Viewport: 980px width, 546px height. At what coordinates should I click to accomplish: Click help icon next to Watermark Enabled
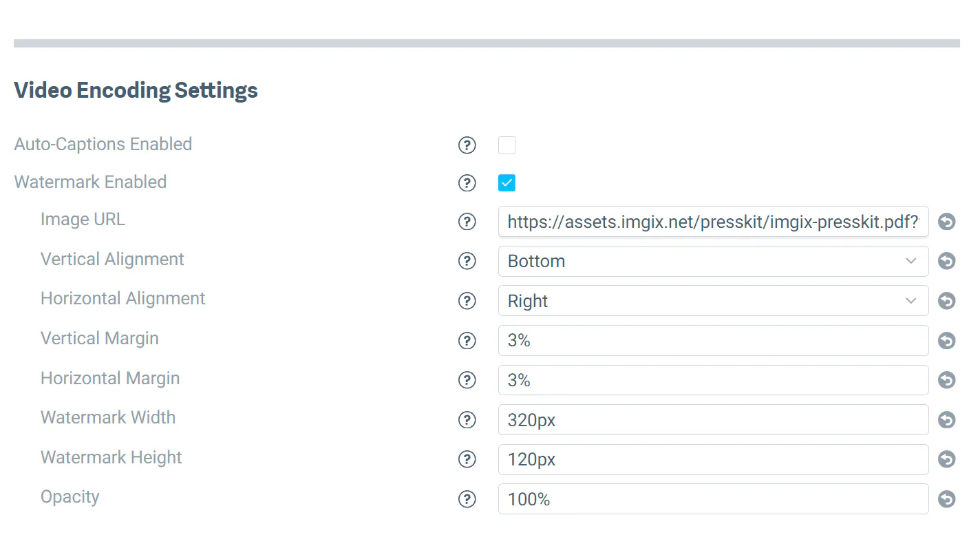click(x=467, y=182)
